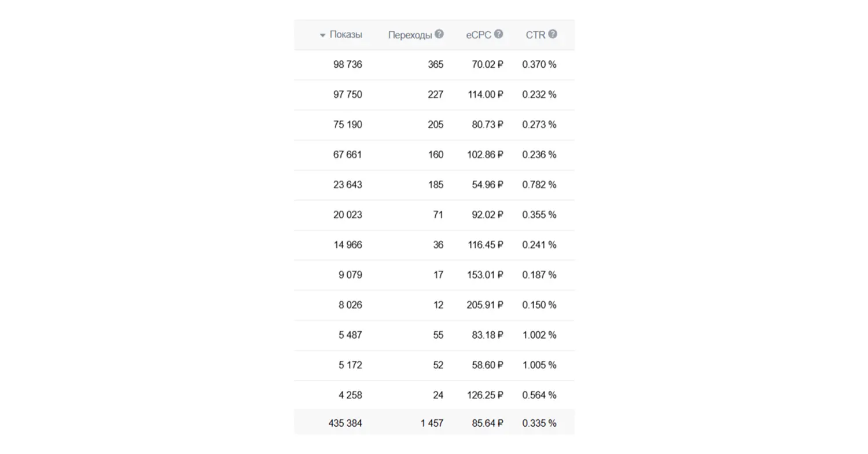The width and height of the screenshot is (868, 454).
Task: Click the CTR column header label
Action: coord(535,35)
